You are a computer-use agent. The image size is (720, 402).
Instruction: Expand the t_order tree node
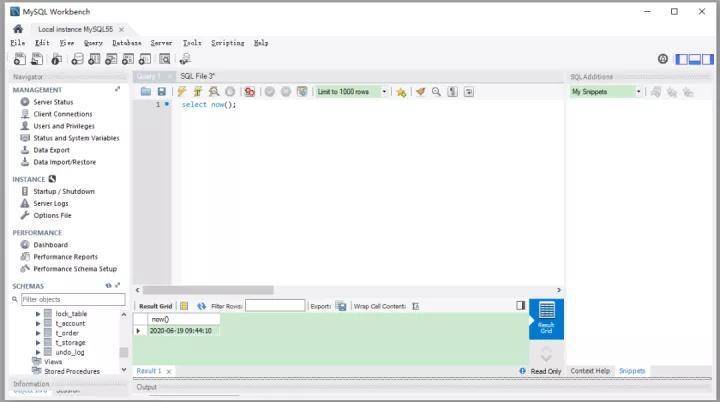click(x=38, y=333)
